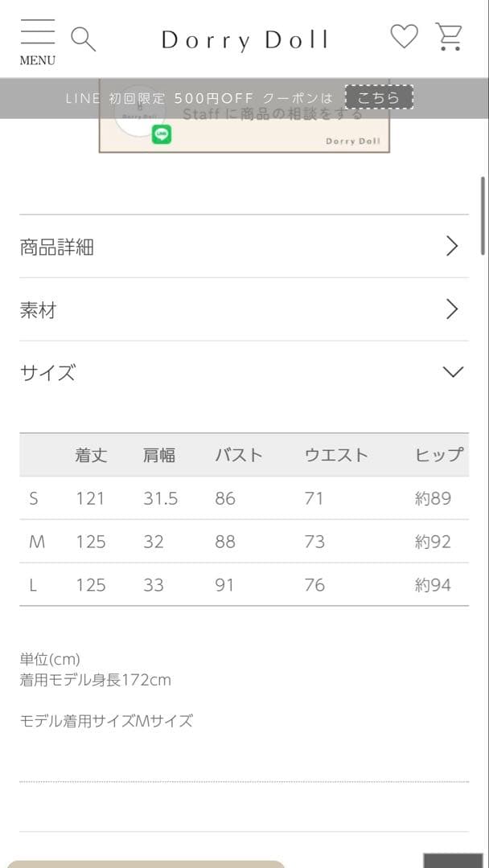Open the shopping cart icon

click(x=449, y=36)
